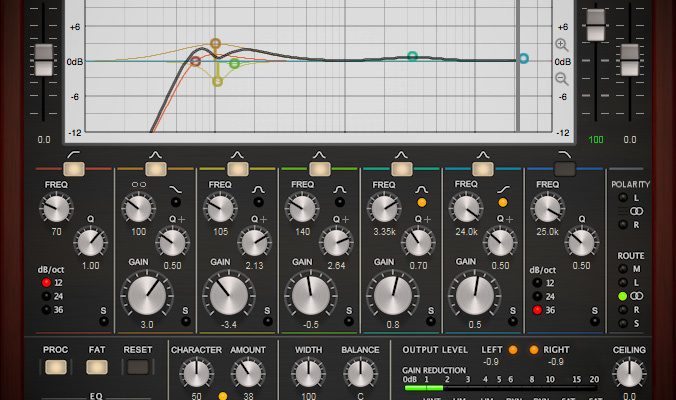Zoom in on the EQ graph
The image size is (676, 400).
[561, 45]
